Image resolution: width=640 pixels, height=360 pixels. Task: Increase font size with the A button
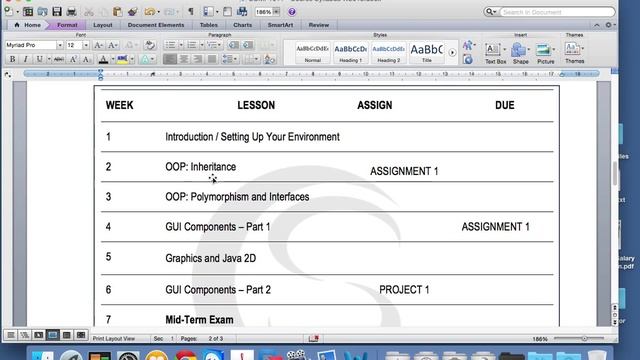(x=98, y=45)
